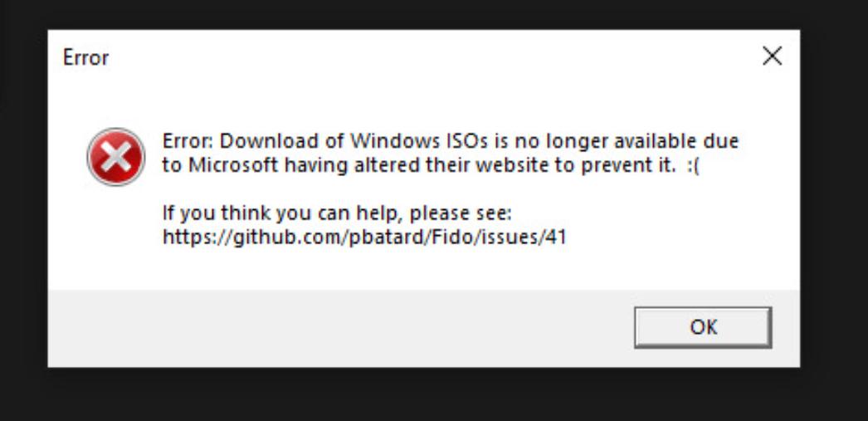868x421 pixels.
Task: Click the "Error" title in the title bar
Action: [85, 58]
